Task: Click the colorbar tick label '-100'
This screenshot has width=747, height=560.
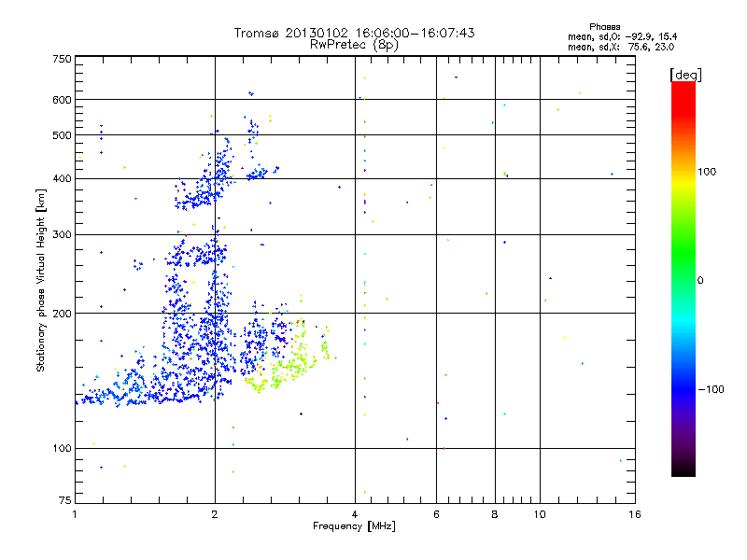Action: point(711,389)
